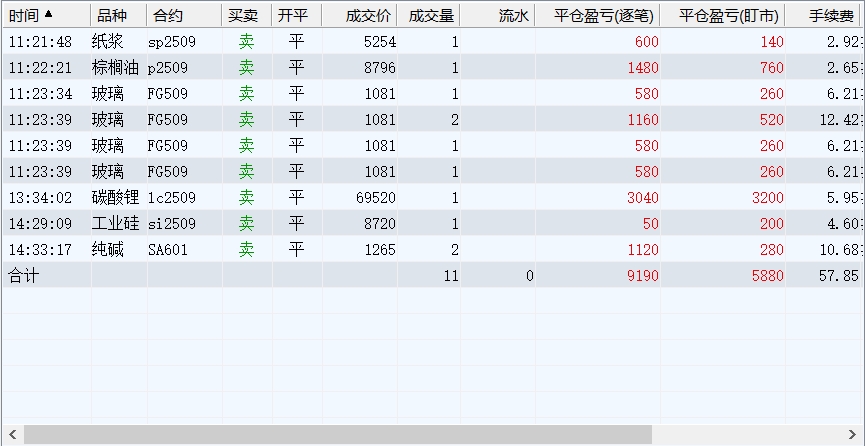Click the fee value 5.95
This screenshot has width=865, height=446.
(x=844, y=198)
